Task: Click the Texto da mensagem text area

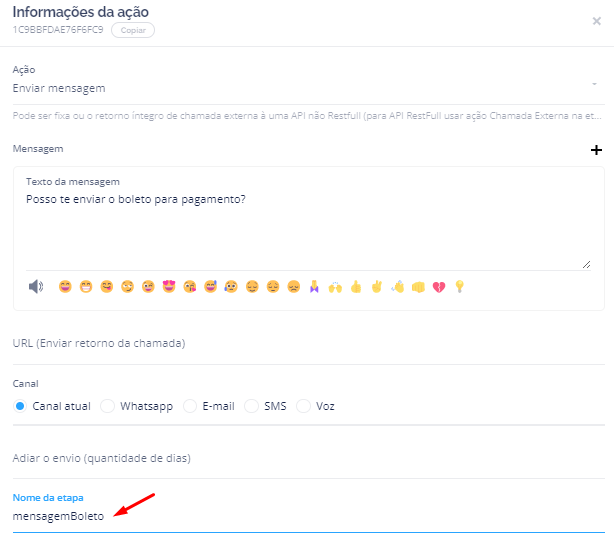Action: click(307, 230)
